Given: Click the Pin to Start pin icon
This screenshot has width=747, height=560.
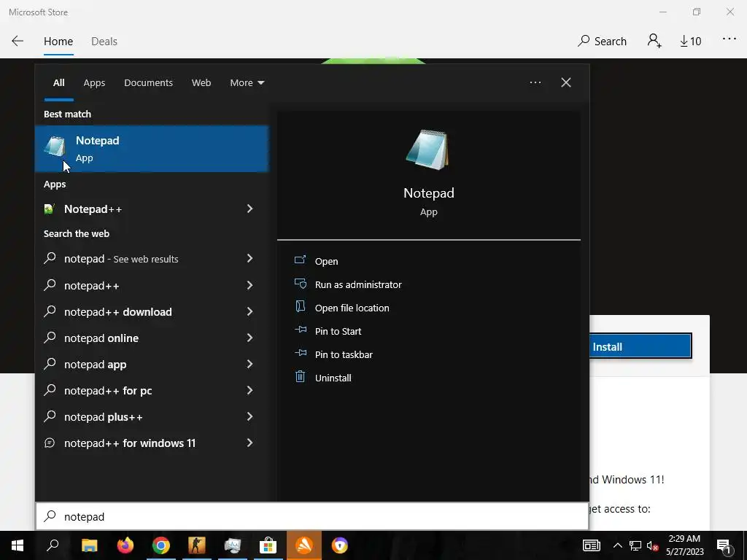Looking at the screenshot, I should coord(300,330).
